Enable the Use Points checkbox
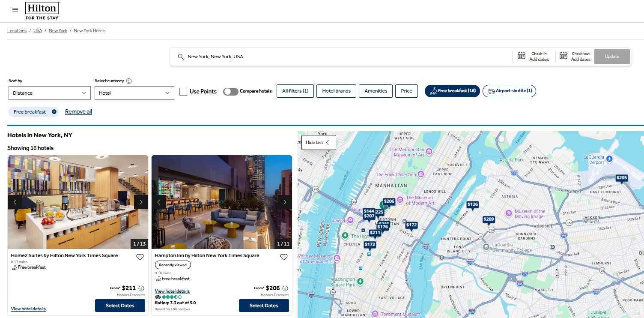 tap(183, 91)
